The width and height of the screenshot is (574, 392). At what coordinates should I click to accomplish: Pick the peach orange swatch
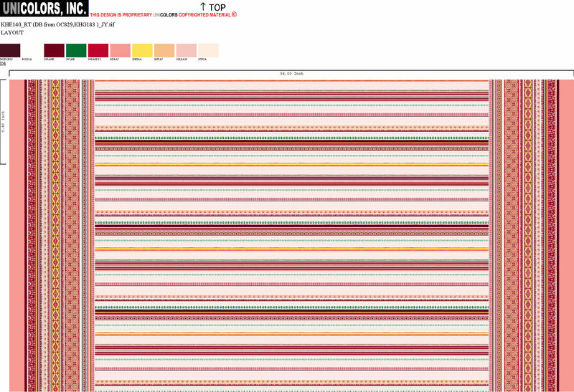164,50
